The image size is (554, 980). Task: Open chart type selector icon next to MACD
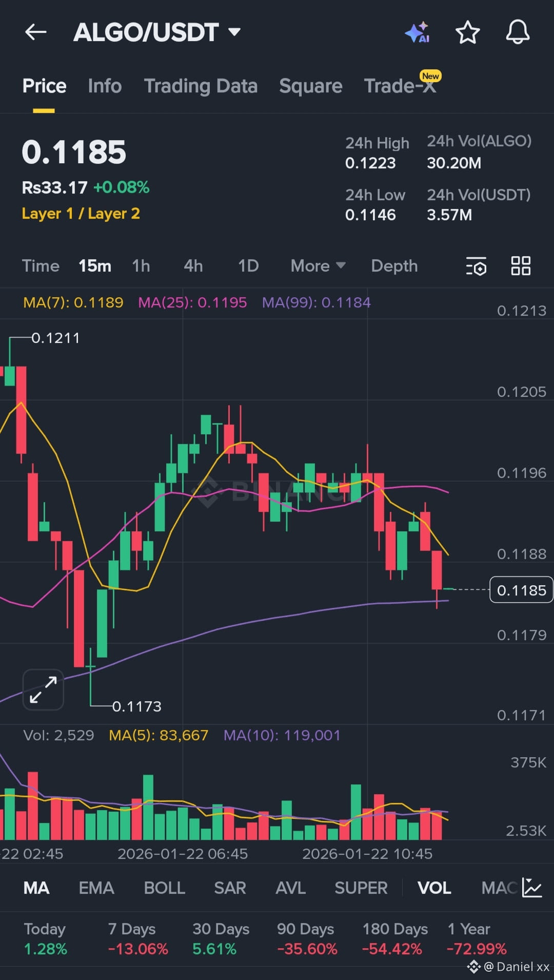532,888
